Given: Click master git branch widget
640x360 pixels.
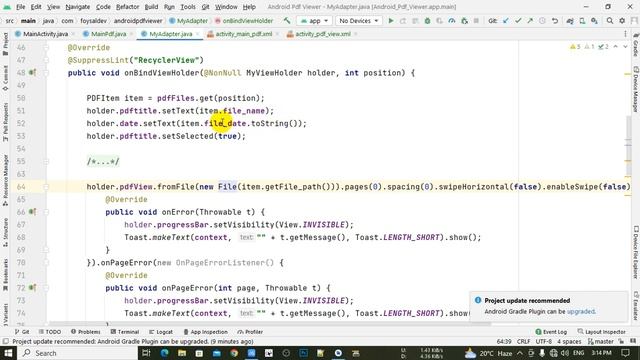Looking at the screenshot, I should click(601, 341).
